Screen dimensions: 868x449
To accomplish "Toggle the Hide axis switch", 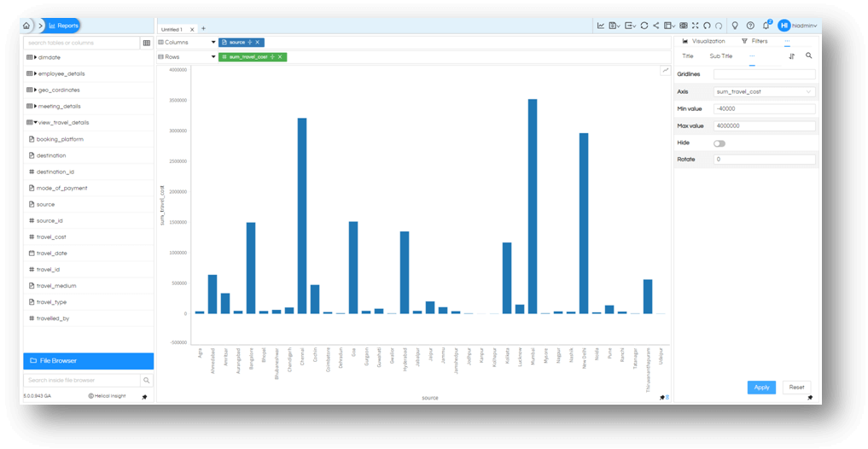I will [719, 143].
